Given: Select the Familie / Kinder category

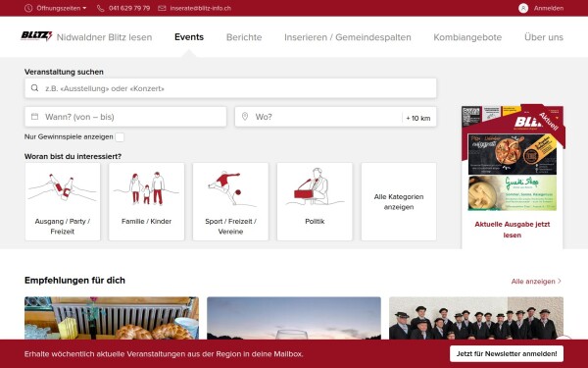Looking at the screenshot, I should click(x=147, y=201).
